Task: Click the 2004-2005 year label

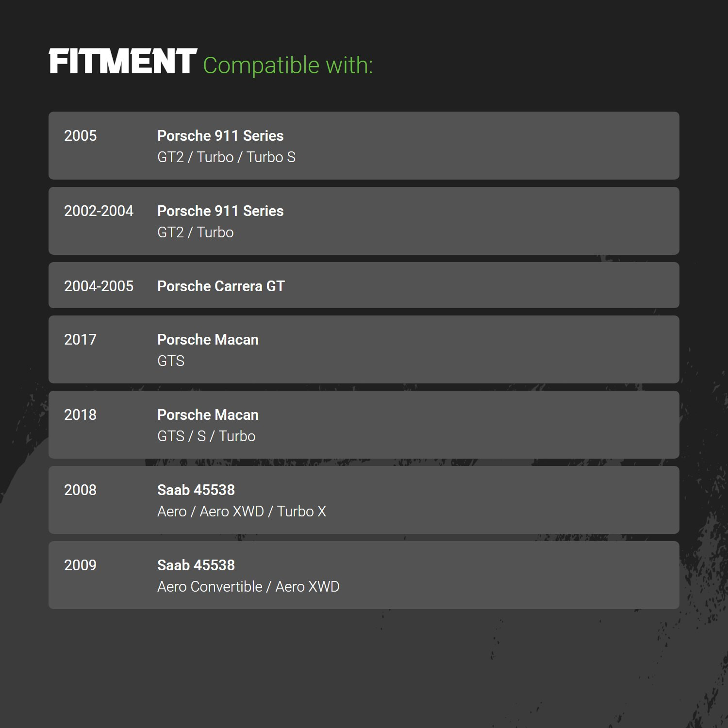Action: [99, 286]
